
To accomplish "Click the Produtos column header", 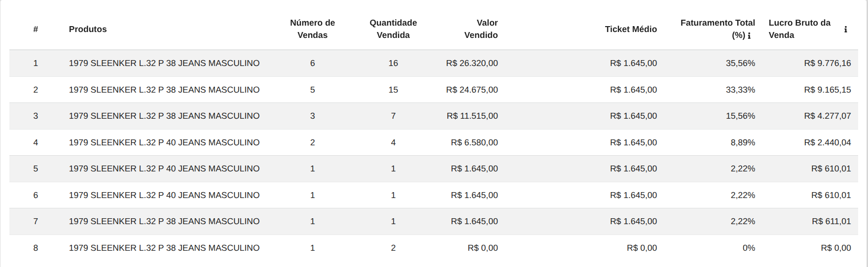I will tap(88, 29).
